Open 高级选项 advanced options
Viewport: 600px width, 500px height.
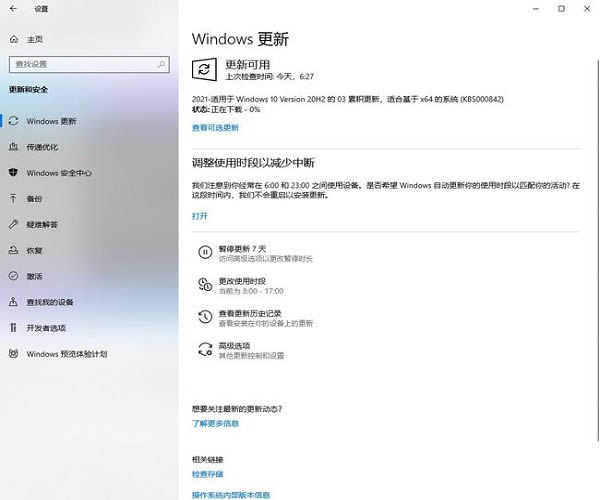tap(236, 346)
